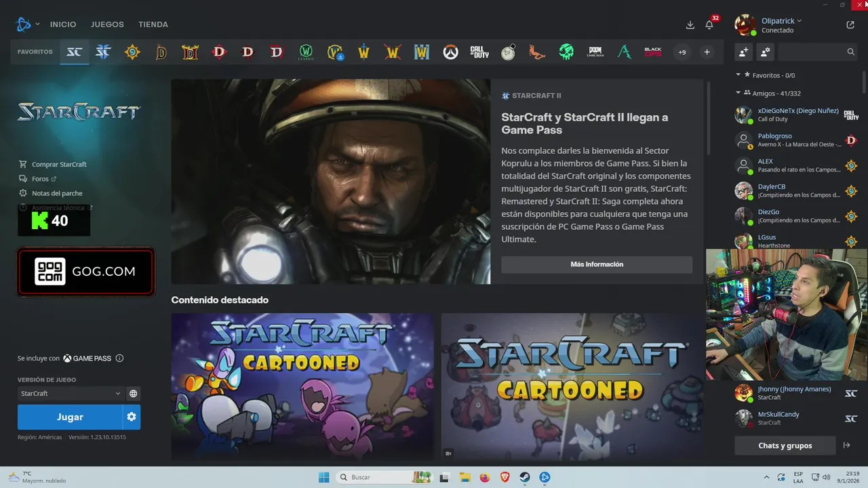Click the add friend icon
The height and width of the screenshot is (488, 868).
[744, 52]
